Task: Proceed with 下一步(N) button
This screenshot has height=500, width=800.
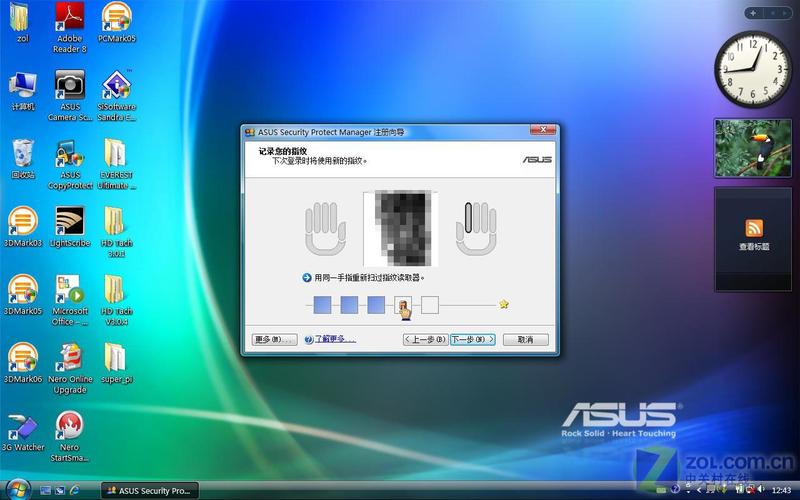Action: (473, 340)
